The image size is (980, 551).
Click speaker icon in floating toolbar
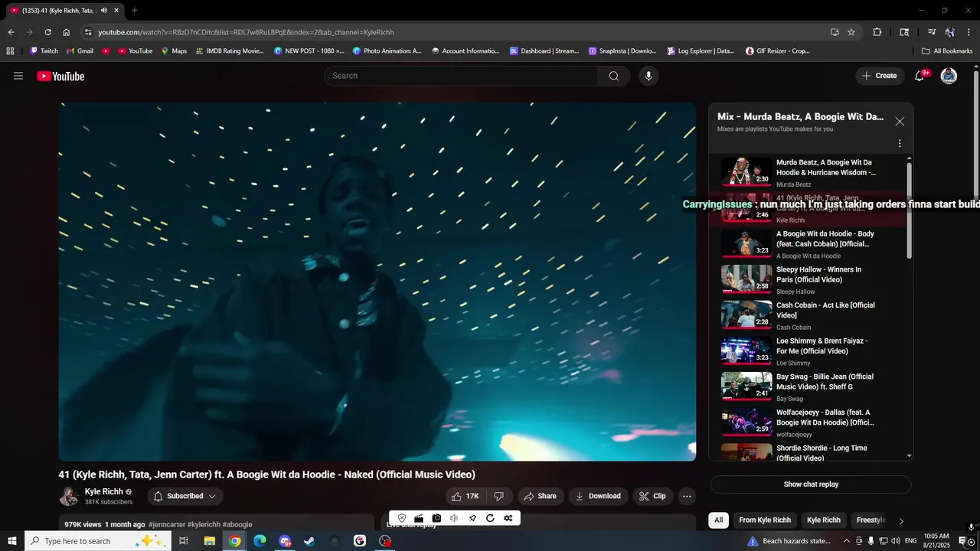pos(454,518)
